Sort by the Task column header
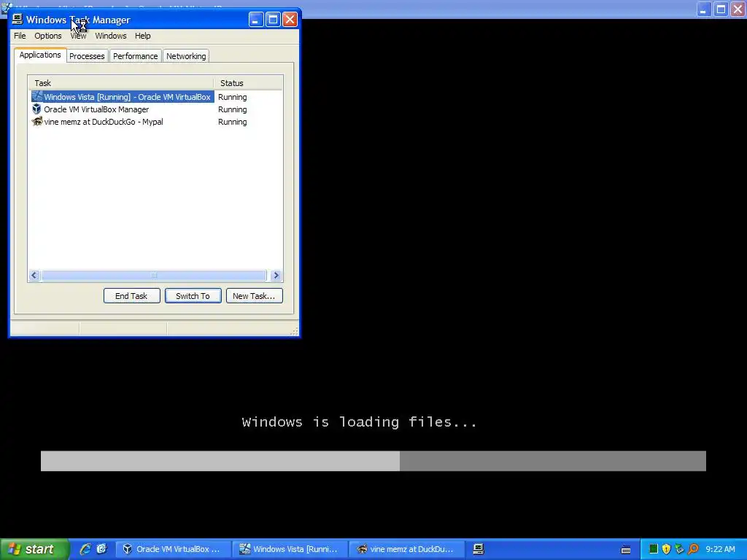 coord(122,83)
